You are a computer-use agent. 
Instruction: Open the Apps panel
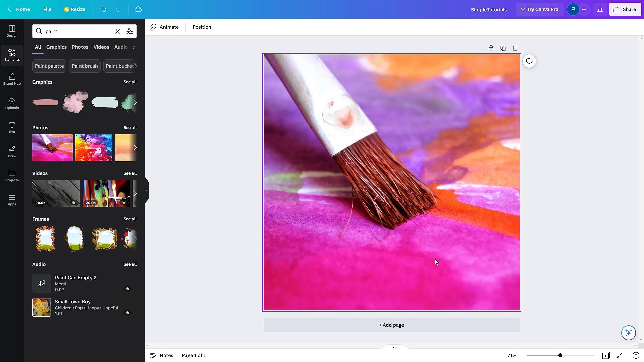12,200
